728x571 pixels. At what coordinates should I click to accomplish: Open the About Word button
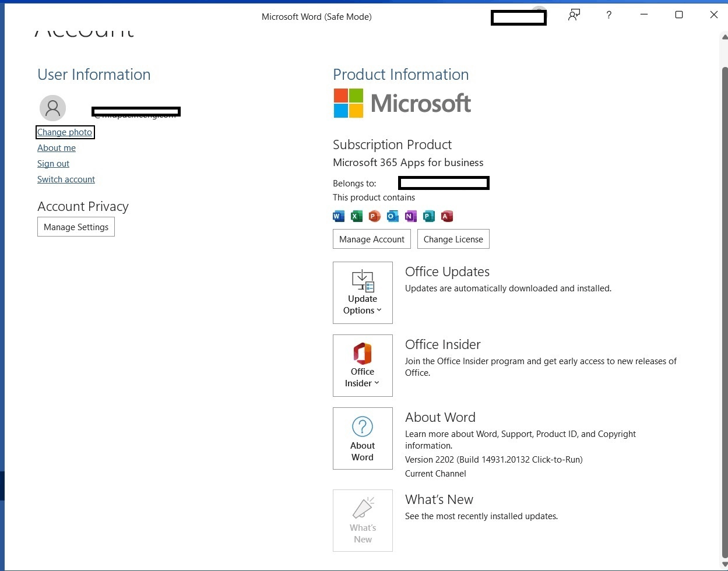[x=363, y=438]
